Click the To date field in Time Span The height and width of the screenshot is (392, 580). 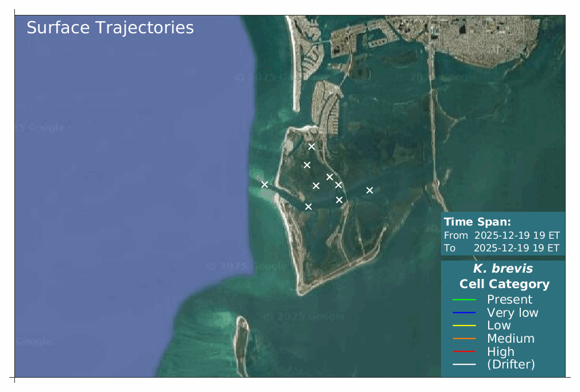[x=502, y=248]
